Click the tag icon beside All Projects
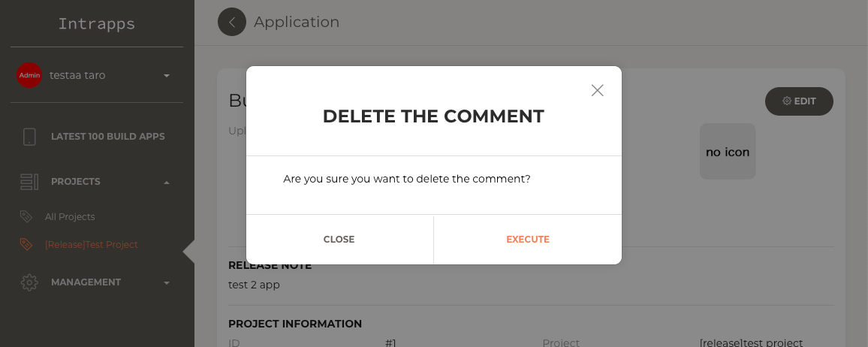 tap(26, 216)
